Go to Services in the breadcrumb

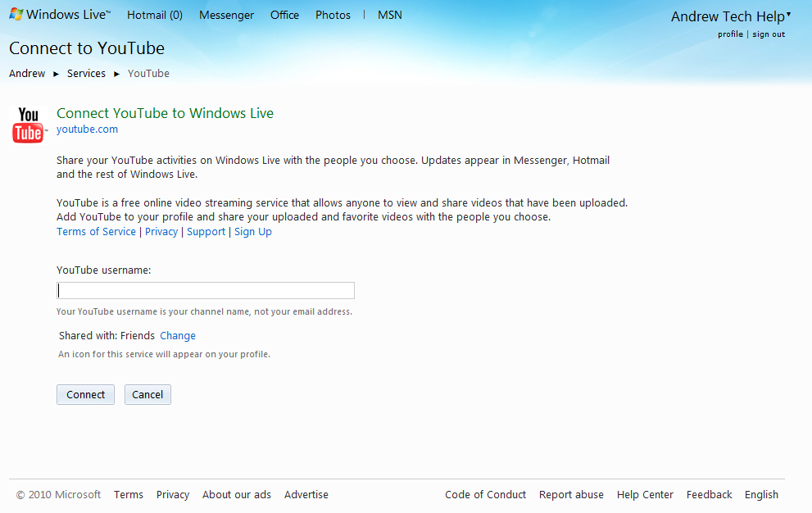coord(86,74)
